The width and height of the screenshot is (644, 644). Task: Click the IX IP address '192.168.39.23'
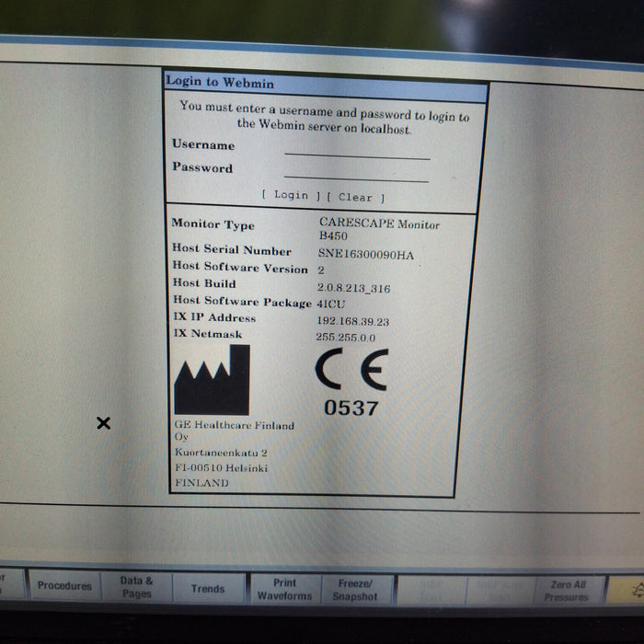352,321
